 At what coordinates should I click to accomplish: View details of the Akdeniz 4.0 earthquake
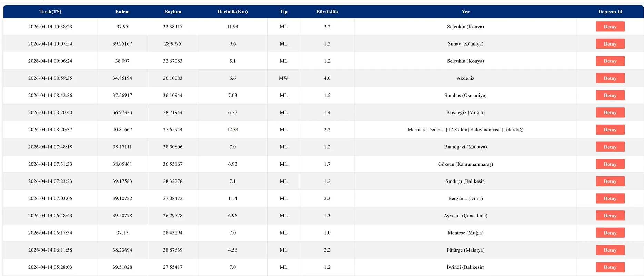pyautogui.click(x=610, y=78)
